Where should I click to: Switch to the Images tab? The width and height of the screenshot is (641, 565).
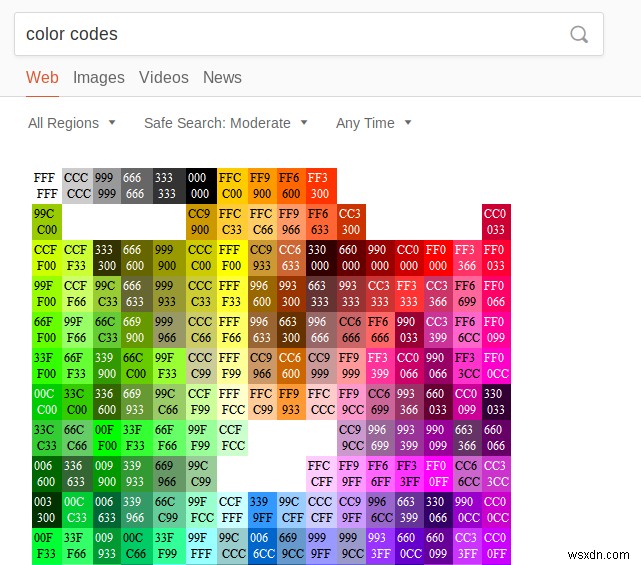tap(99, 78)
